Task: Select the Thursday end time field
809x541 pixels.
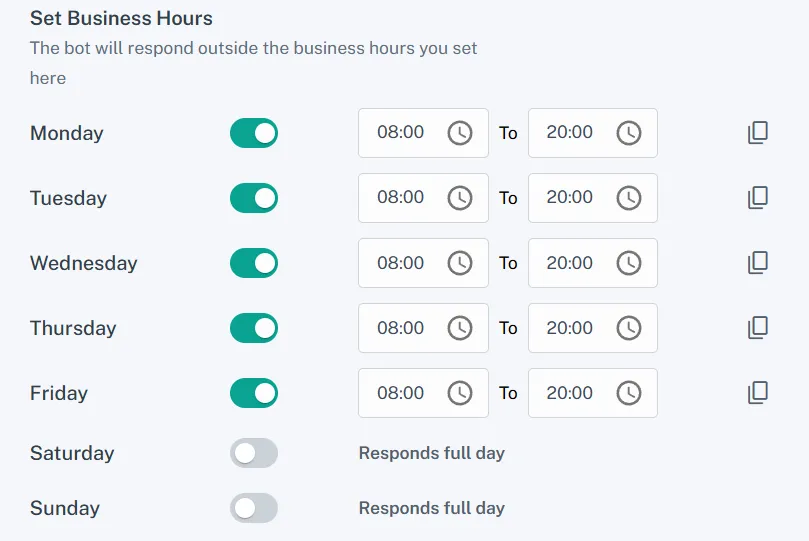Action: pyautogui.click(x=571, y=328)
